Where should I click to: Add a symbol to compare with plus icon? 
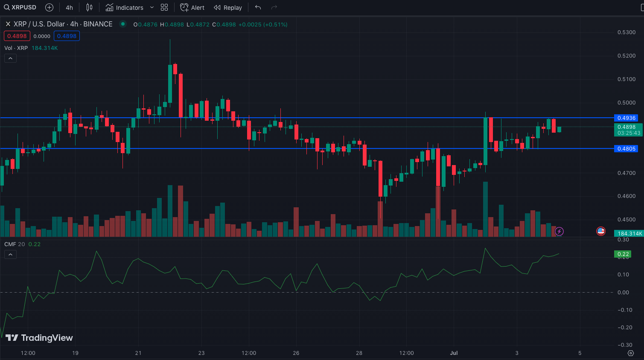tap(50, 7)
